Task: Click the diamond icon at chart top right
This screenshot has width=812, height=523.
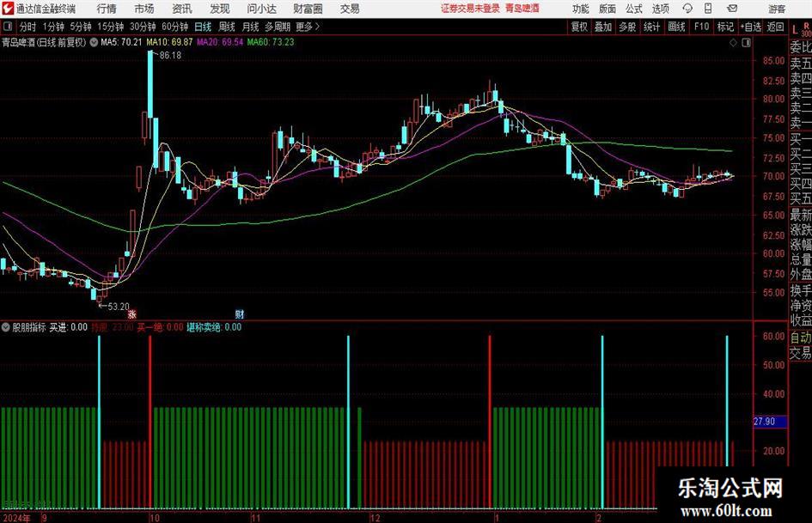Action: (733, 42)
